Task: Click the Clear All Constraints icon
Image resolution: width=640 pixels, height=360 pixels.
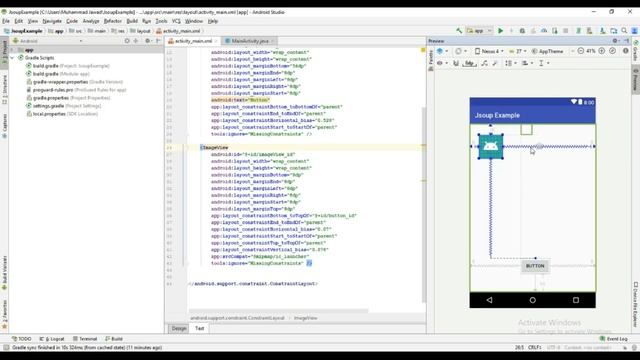Action: coord(484,63)
